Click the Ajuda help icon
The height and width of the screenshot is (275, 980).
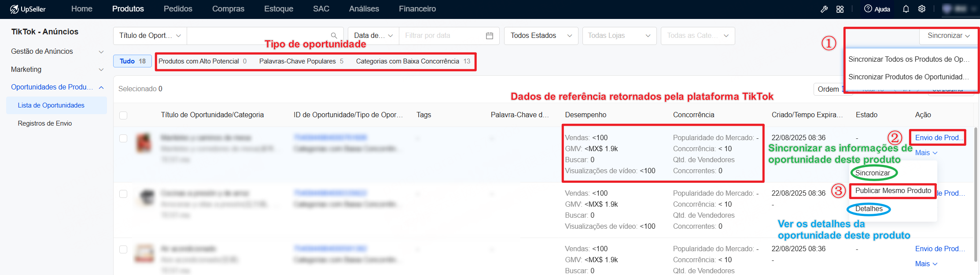point(868,9)
